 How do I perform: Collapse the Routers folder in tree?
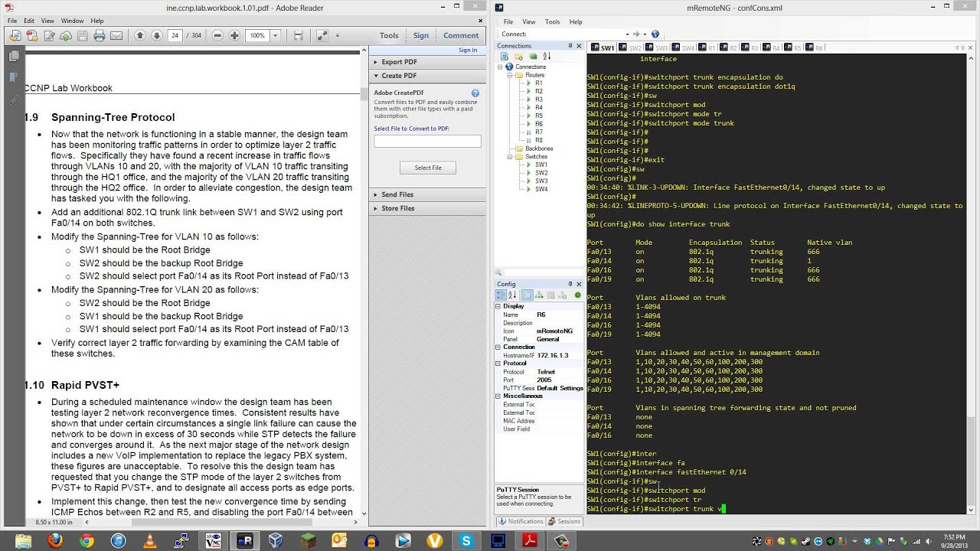click(510, 75)
